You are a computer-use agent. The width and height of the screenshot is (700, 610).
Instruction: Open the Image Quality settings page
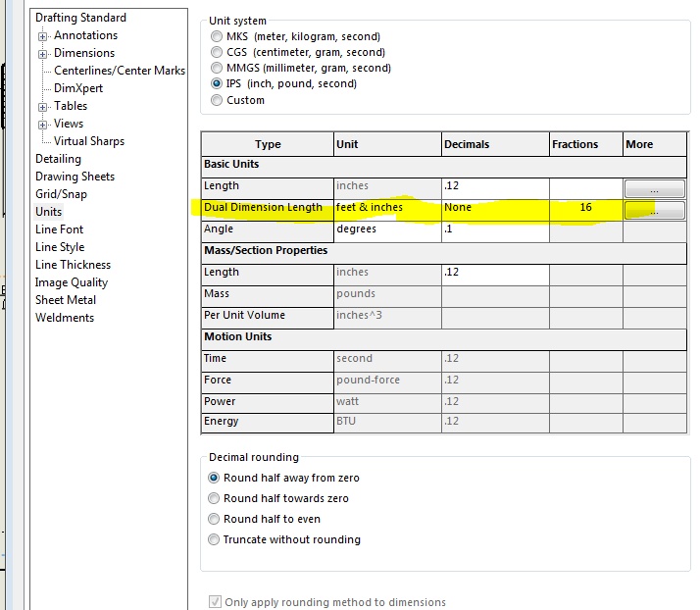tap(72, 282)
